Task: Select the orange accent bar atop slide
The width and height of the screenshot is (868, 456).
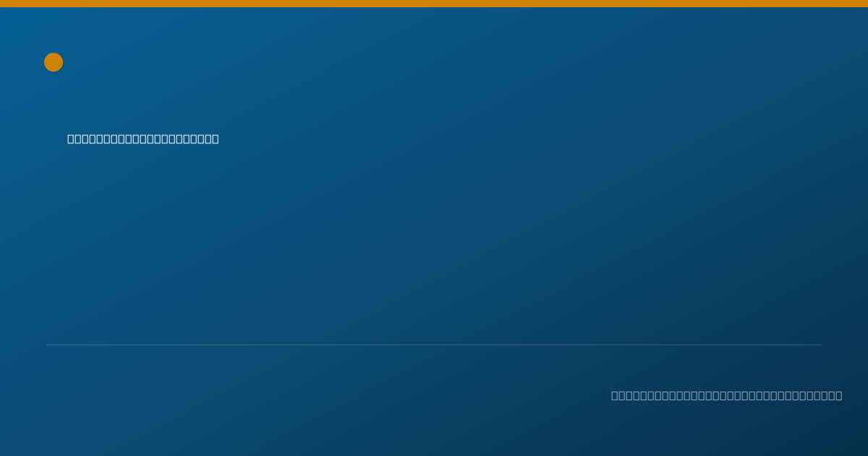Action: point(434,4)
